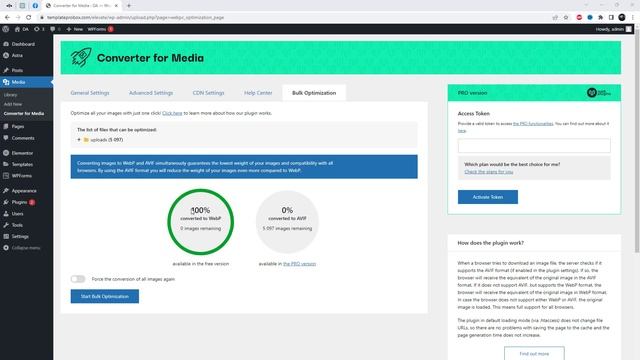
Task: Open the New content menu in admin bar
Action: [75, 29]
